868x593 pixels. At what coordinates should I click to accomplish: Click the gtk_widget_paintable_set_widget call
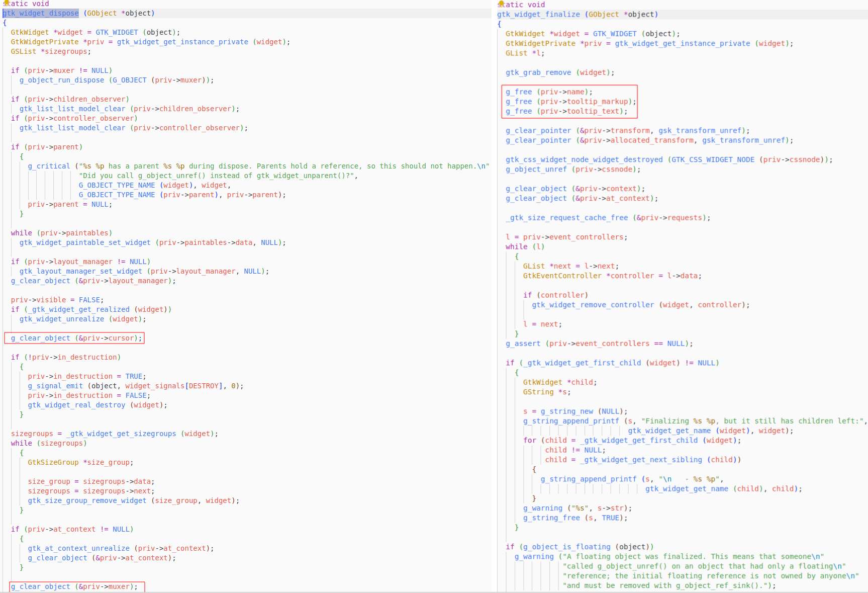coord(152,242)
